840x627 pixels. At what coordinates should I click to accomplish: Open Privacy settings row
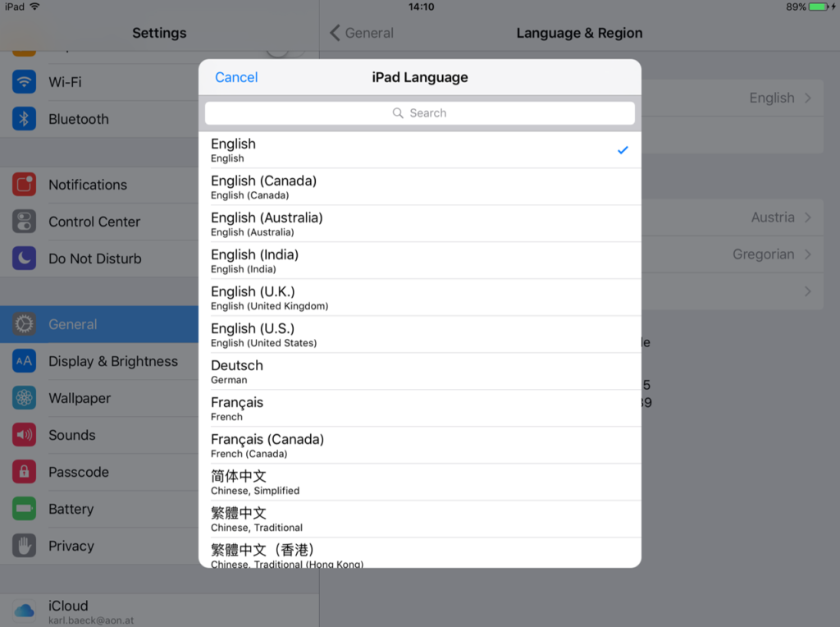tap(99, 546)
